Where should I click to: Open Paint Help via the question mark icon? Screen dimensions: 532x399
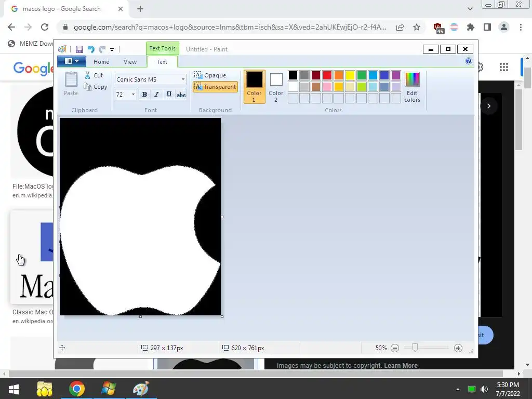(469, 61)
